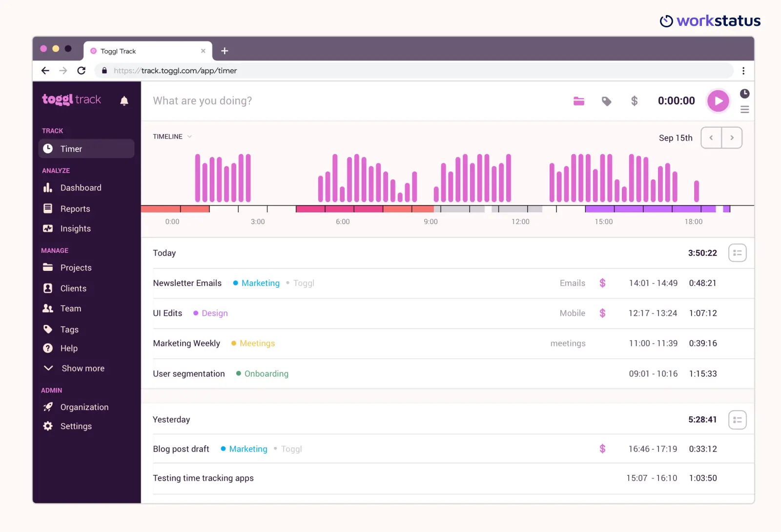Start the timer with play button
The height and width of the screenshot is (532, 781).
coord(718,101)
